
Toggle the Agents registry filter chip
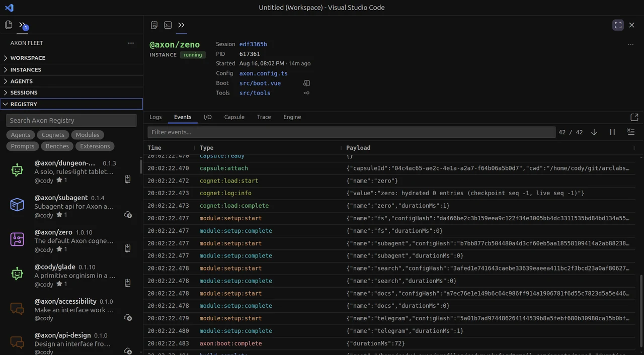coord(21,135)
